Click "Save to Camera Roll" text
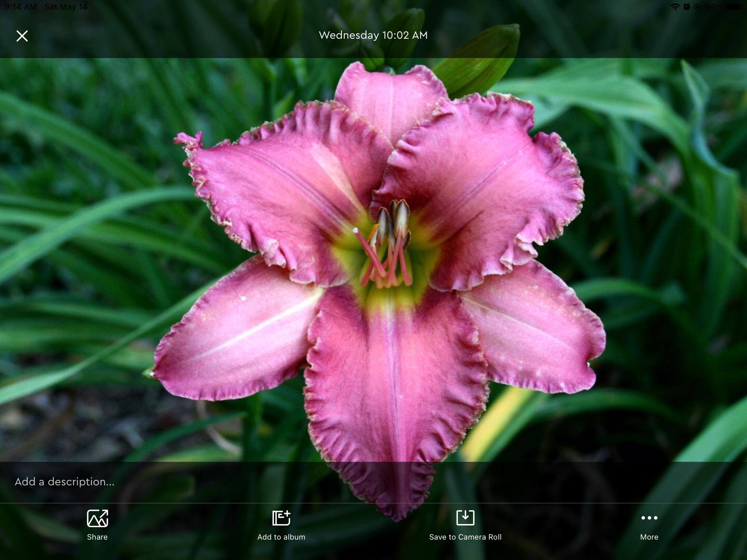The image size is (747, 560). (x=465, y=537)
